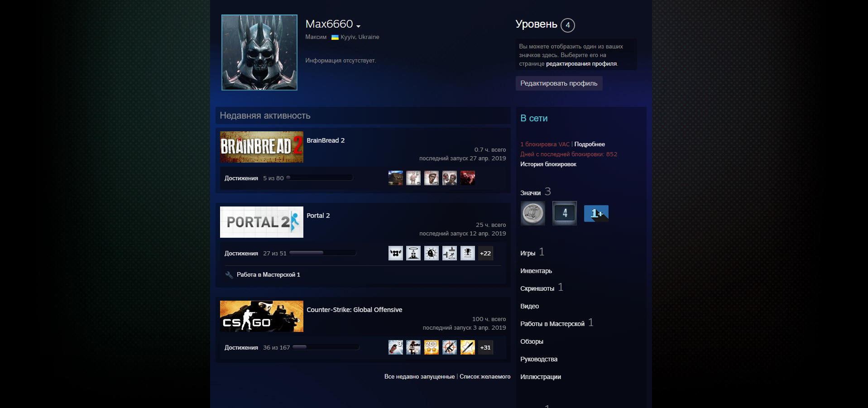
Task: Open История блокировок link
Action: (x=548, y=164)
